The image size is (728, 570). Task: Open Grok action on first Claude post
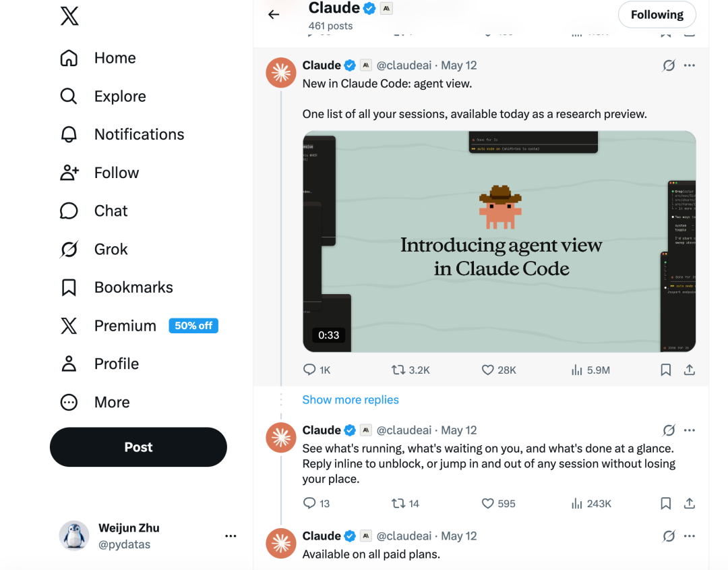tap(669, 65)
